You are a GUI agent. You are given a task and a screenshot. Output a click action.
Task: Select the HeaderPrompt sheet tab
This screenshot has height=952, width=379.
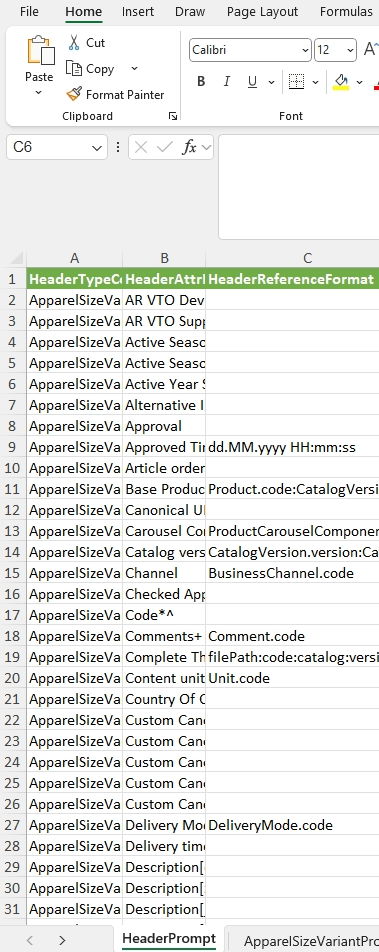point(169,939)
